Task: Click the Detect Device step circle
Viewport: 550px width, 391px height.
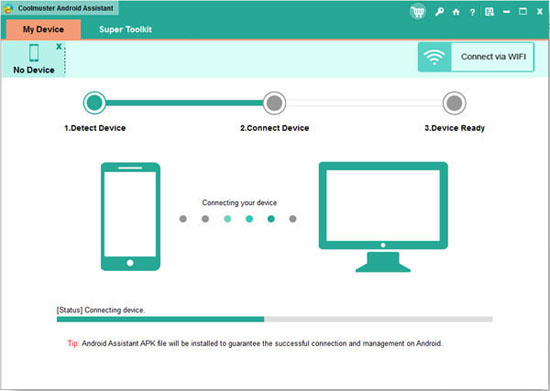Action: coord(94,103)
